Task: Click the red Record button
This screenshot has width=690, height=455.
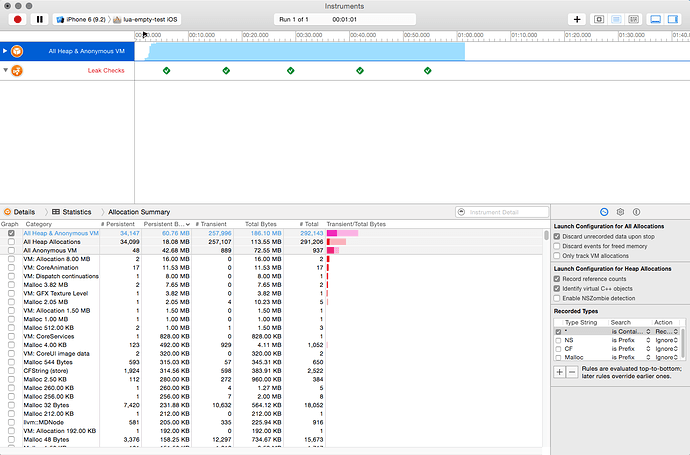Action: [18, 19]
